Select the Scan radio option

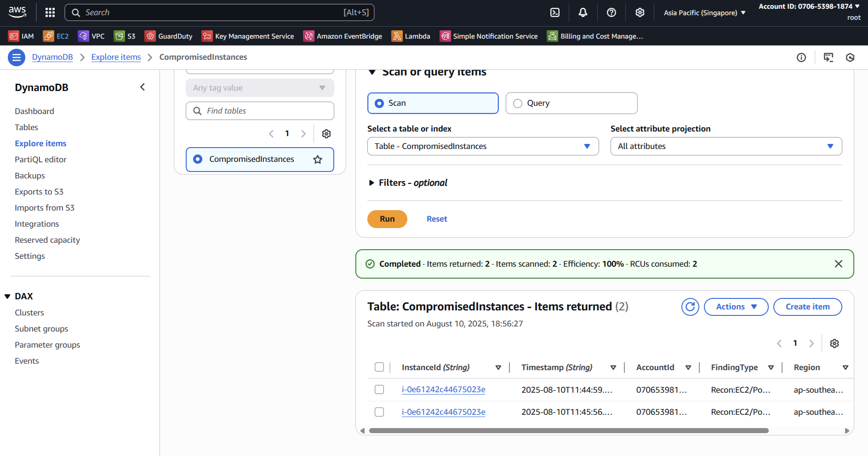[x=433, y=103]
